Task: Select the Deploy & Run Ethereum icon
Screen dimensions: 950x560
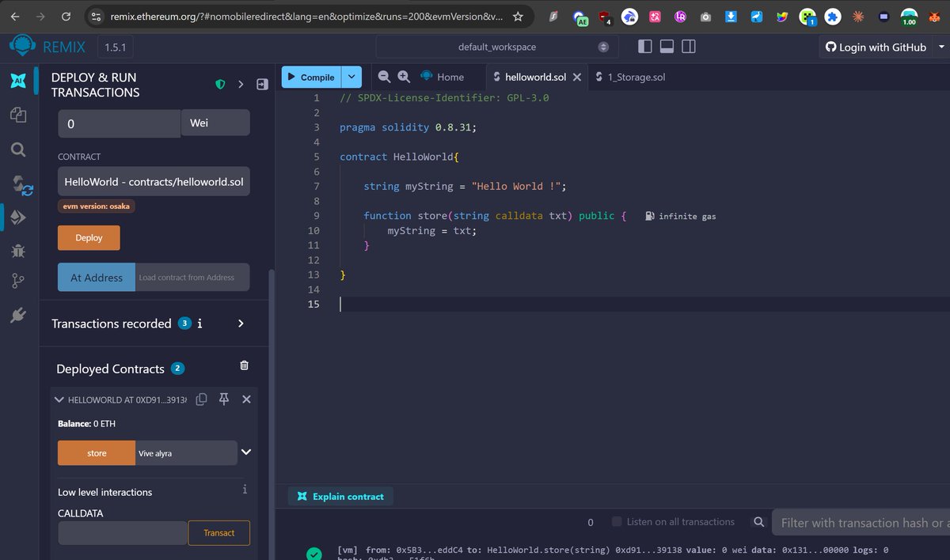Action: [x=17, y=218]
